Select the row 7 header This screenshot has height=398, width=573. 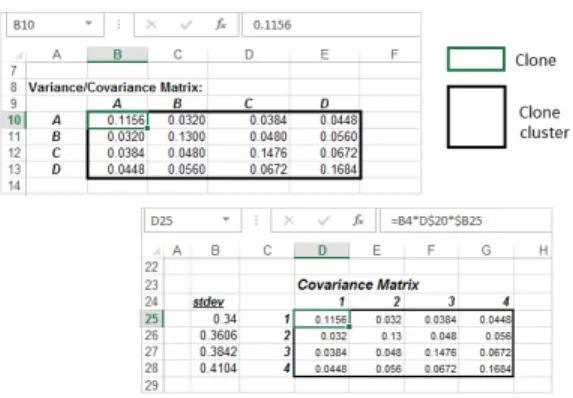14,70
